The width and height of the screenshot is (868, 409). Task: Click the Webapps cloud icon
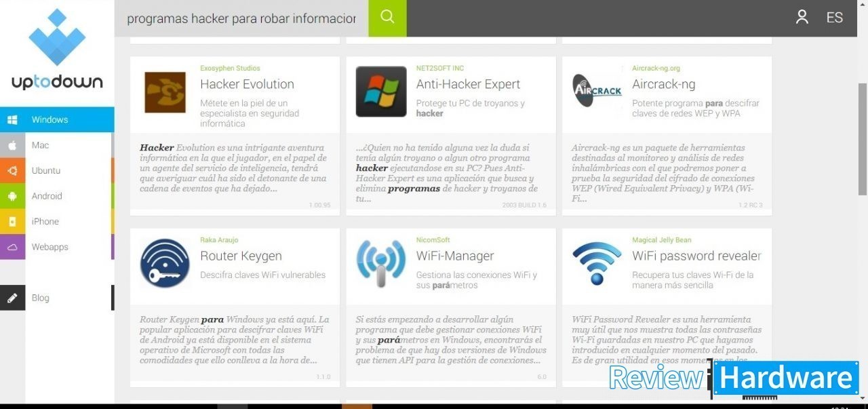12,247
